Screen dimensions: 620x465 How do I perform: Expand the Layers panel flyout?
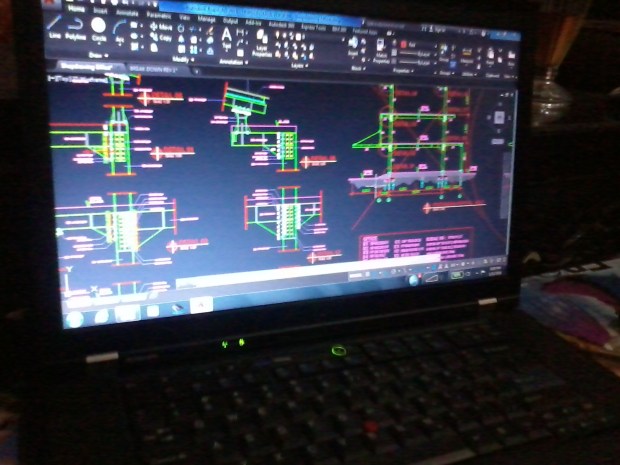298,65
